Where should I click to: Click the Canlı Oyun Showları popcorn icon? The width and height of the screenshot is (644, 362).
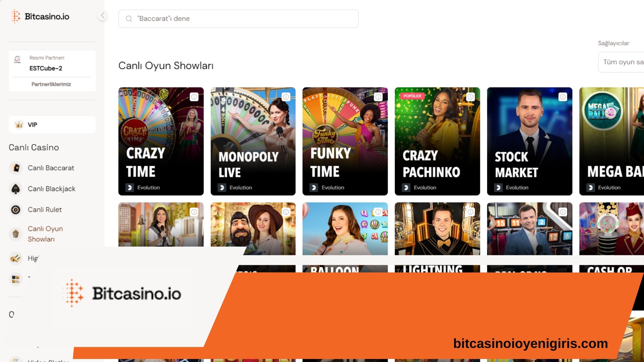(16, 234)
